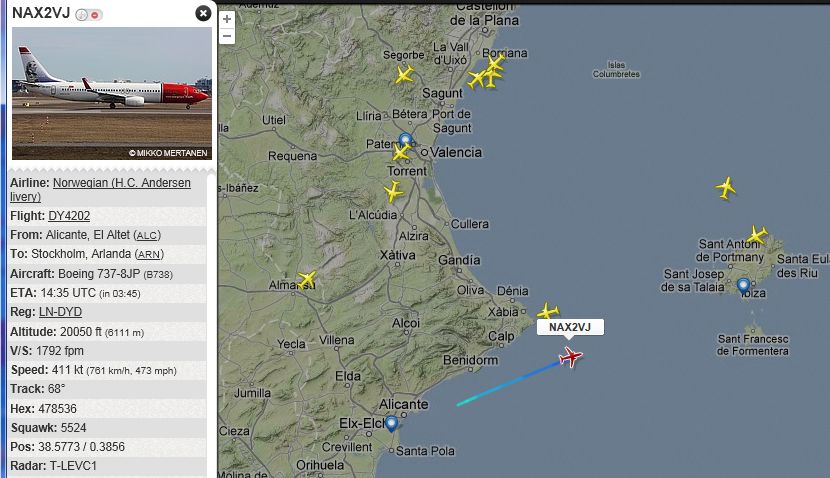
Task: Click the NAX2VJ callsign label on map
Action: click(570, 327)
